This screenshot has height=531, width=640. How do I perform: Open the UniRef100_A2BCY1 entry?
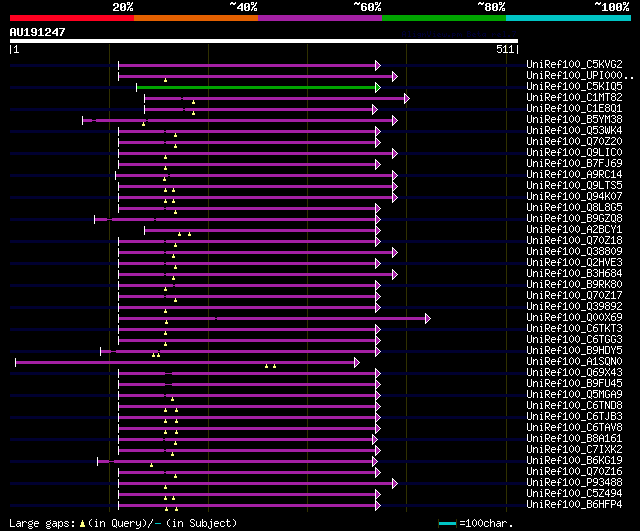point(574,230)
